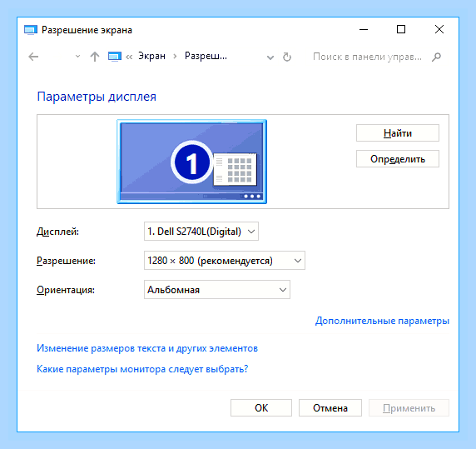Click the Разрешение: label
The height and width of the screenshot is (449, 476).
click(67, 261)
